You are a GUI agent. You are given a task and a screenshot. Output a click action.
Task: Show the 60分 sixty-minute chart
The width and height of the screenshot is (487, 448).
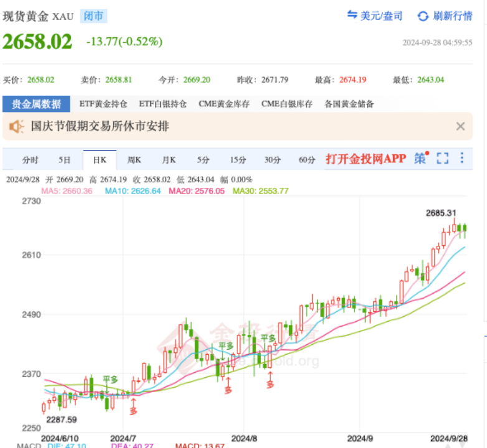pyautogui.click(x=306, y=160)
